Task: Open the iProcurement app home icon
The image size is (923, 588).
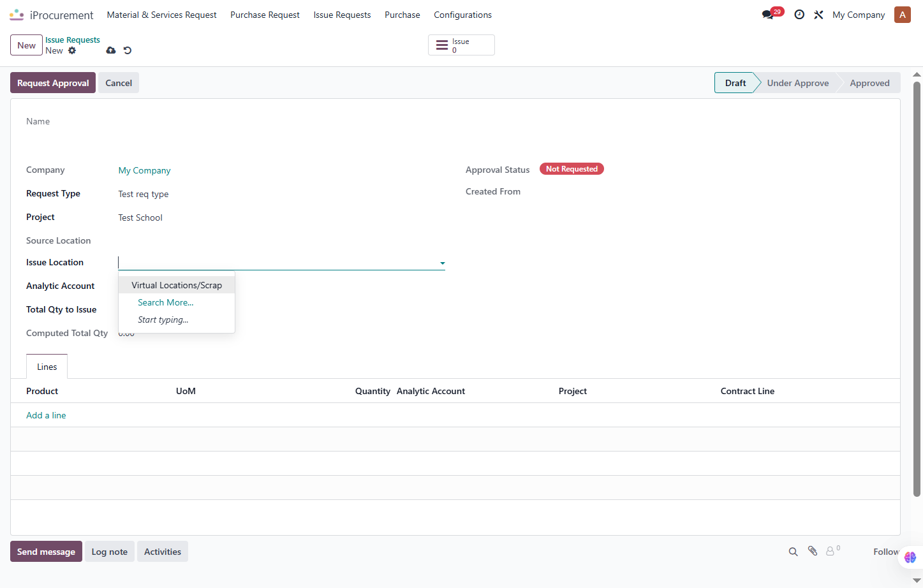Action: 17,15
